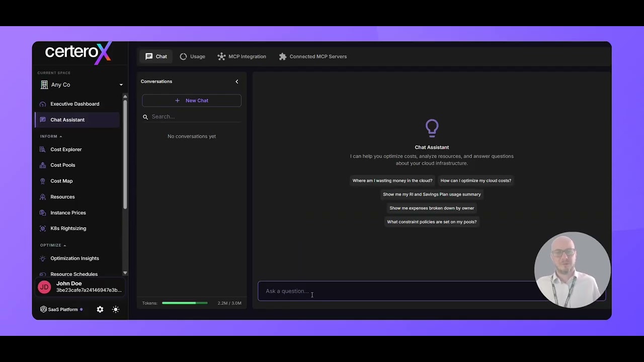
Task: Select 'Where am I wasting money' suggestion
Action: (x=392, y=180)
